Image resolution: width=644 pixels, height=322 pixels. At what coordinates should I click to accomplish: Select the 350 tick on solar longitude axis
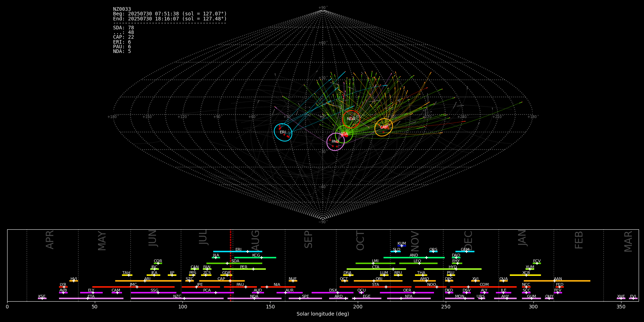(x=621, y=307)
